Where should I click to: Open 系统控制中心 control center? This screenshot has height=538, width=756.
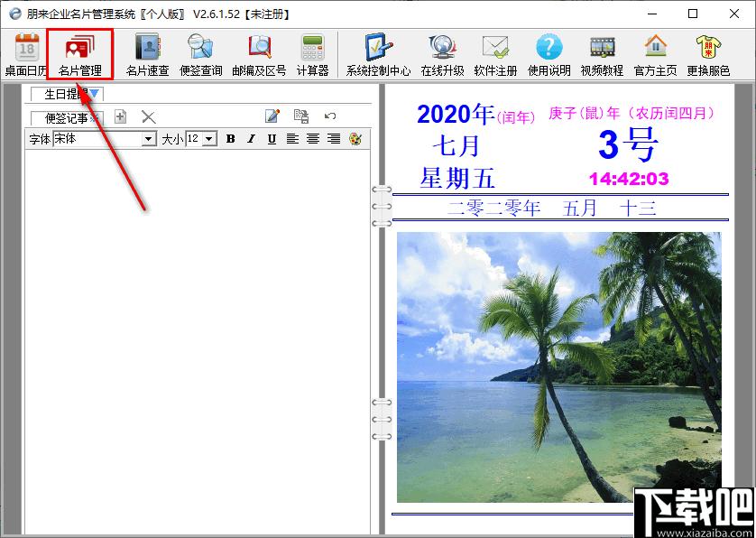(x=378, y=54)
